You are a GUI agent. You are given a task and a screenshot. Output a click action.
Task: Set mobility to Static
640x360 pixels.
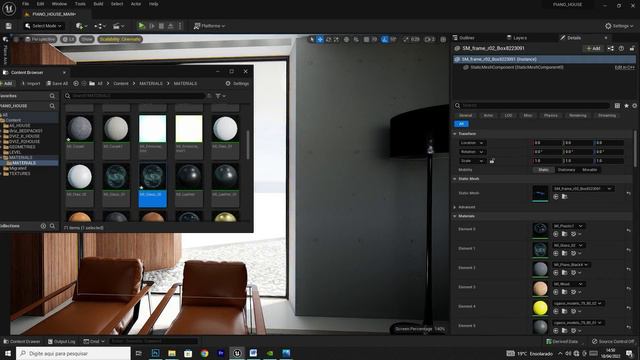(544, 170)
